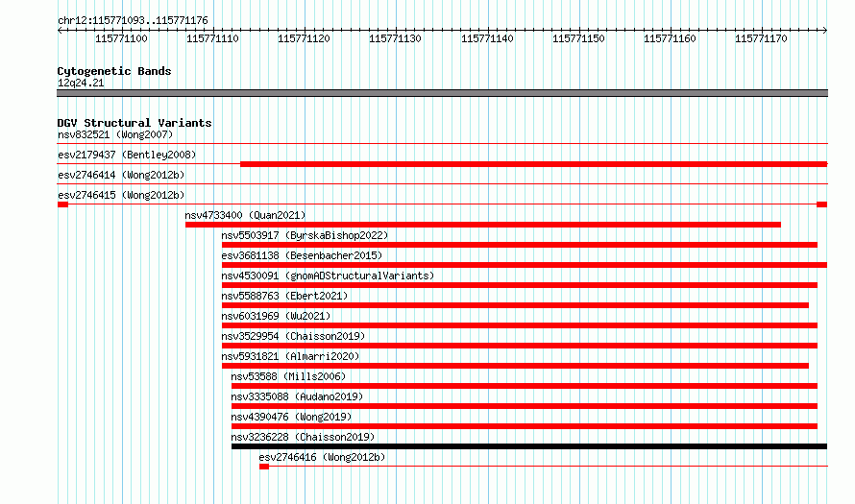Click the red bar beneath esv3681138 (Besenbacher2015)

tap(525, 265)
